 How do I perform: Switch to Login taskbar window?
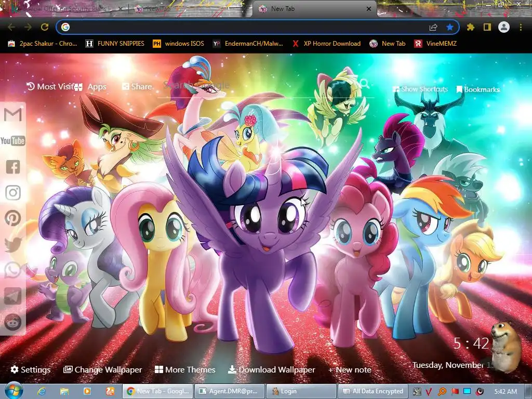point(301,391)
